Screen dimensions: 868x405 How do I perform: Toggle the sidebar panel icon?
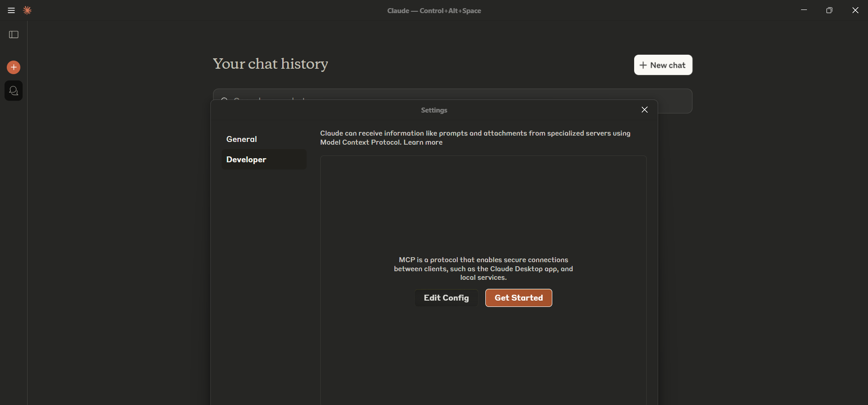[x=14, y=35]
